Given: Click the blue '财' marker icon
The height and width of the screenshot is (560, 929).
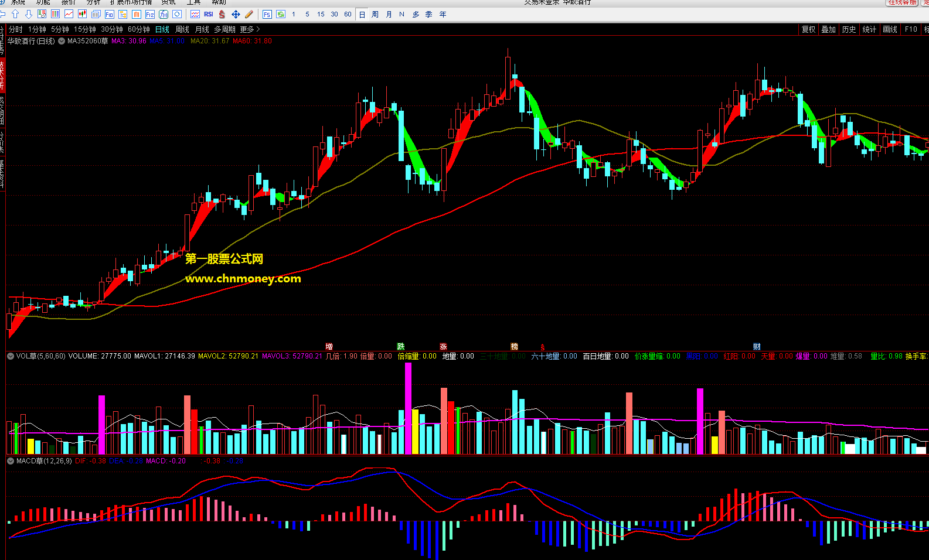Looking at the screenshot, I should [x=757, y=347].
